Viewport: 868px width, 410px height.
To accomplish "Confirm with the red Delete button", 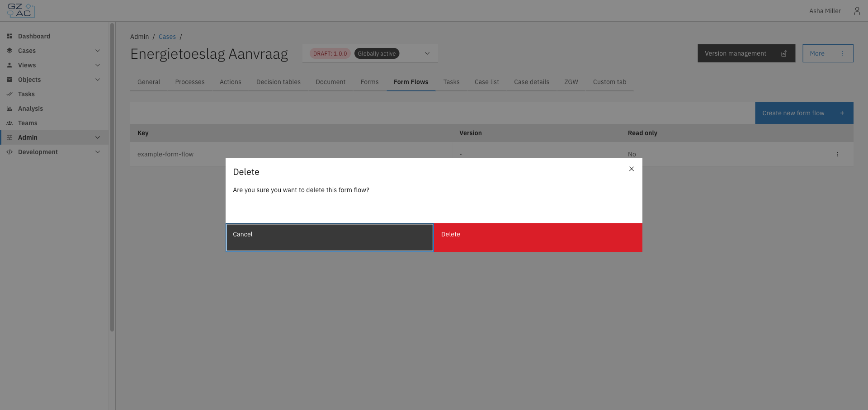I will [x=538, y=237].
